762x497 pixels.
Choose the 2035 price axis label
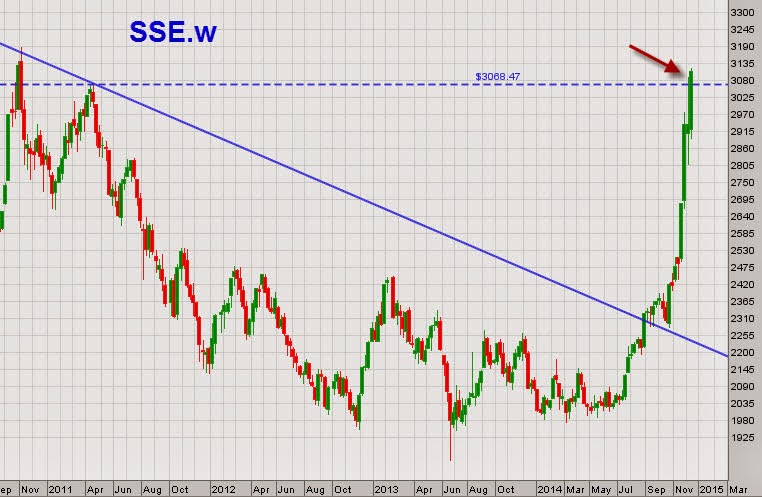[743, 404]
